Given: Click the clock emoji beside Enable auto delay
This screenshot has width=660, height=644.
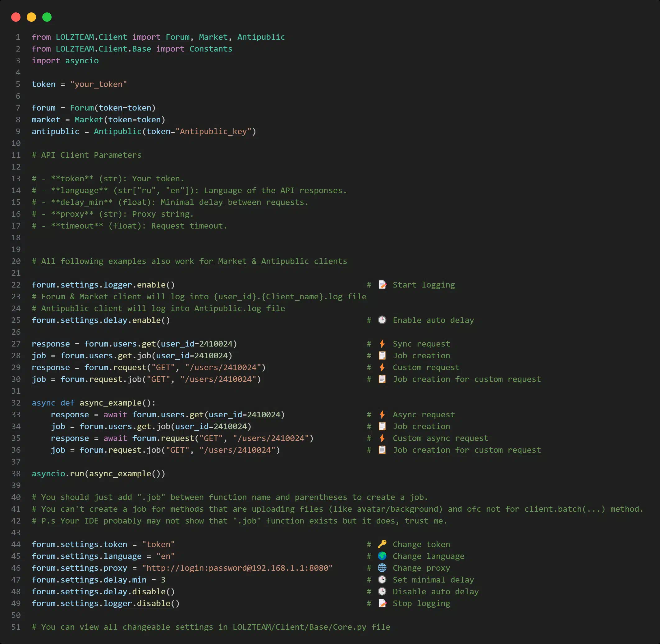Looking at the screenshot, I should 382,320.
